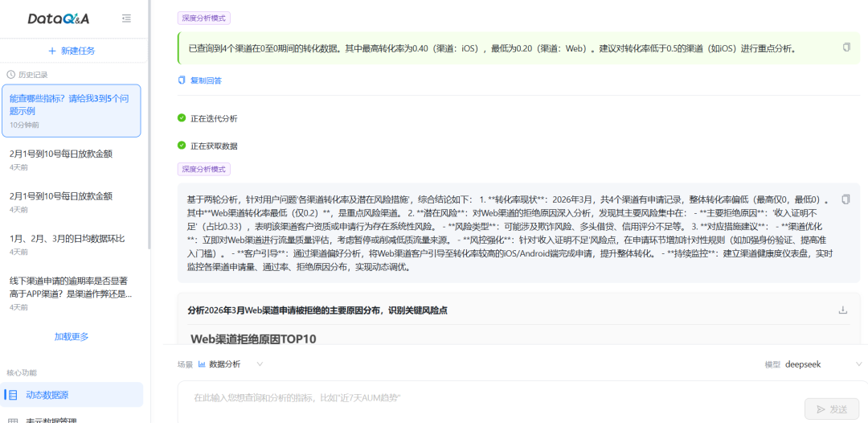868x423 pixels.
Task: Copy the green summary answer with its copy icon
Action: coord(846,47)
